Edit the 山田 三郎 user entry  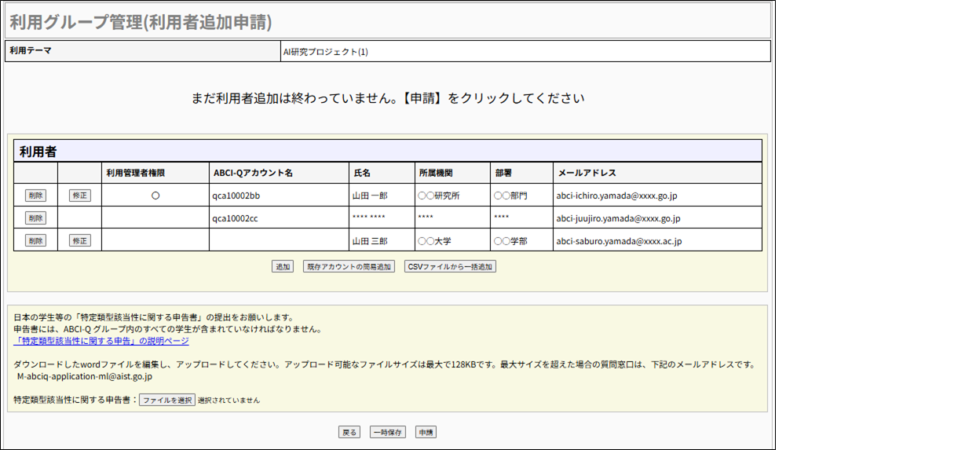click(79, 240)
